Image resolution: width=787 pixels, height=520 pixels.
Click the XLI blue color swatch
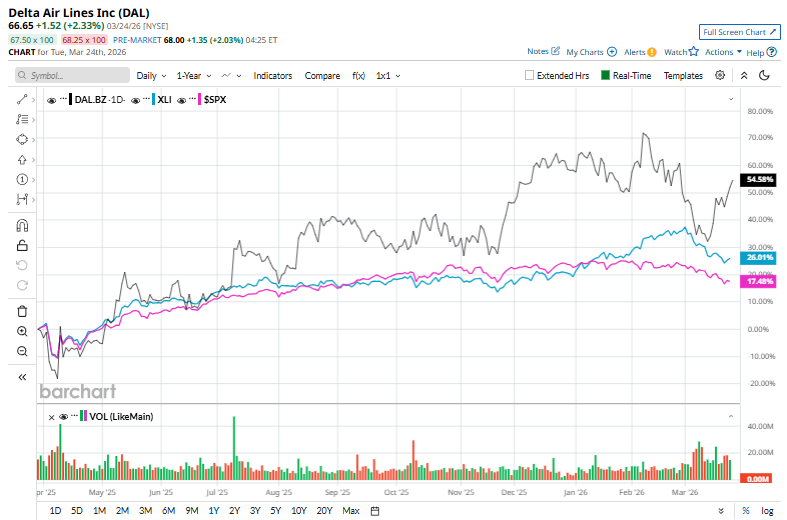tap(154, 99)
